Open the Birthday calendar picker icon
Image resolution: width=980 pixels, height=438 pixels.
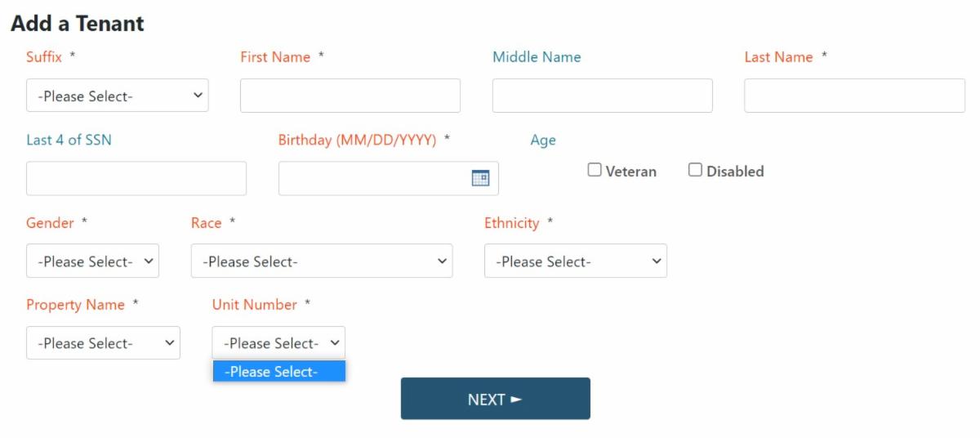[480, 178]
